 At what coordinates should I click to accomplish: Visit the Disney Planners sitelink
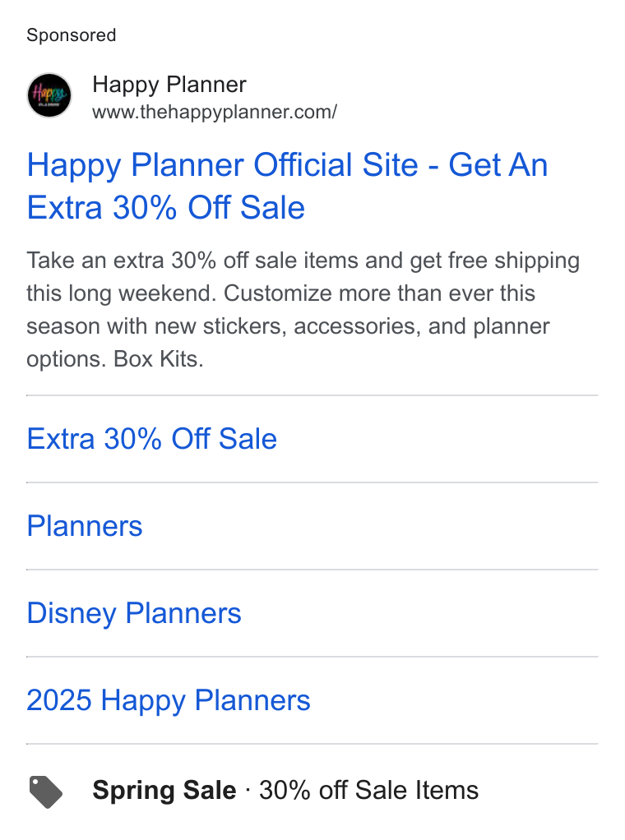tap(134, 613)
